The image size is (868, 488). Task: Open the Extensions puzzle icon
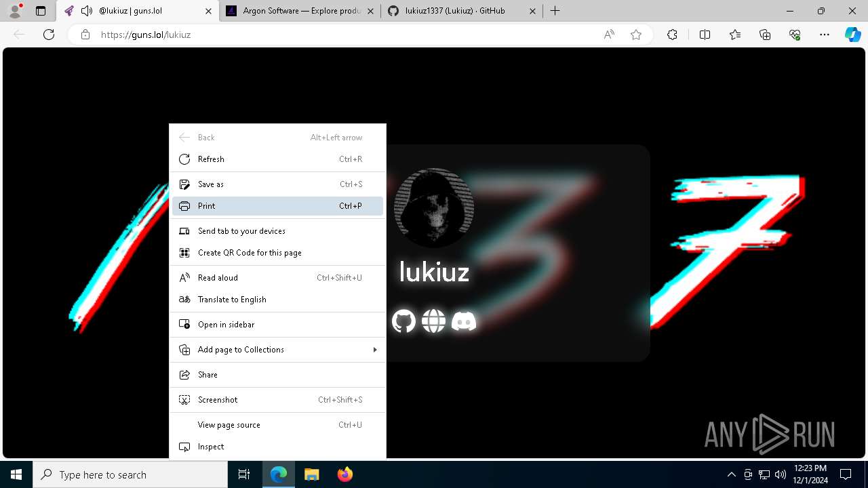pos(672,35)
